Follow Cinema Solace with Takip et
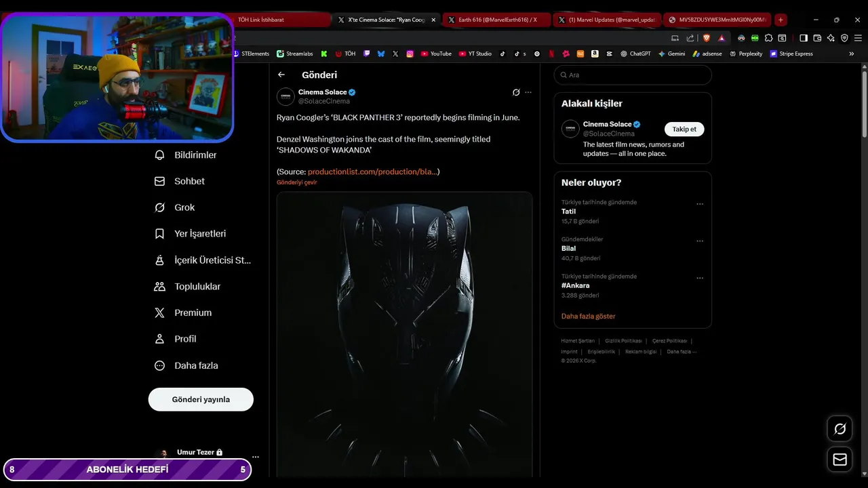 [x=684, y=129]
